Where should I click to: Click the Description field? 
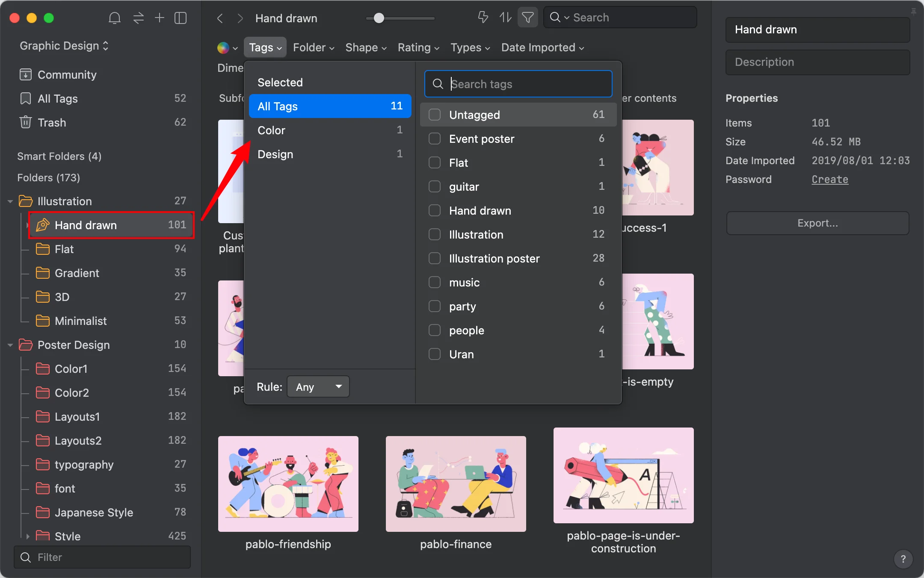pos(817,62)
